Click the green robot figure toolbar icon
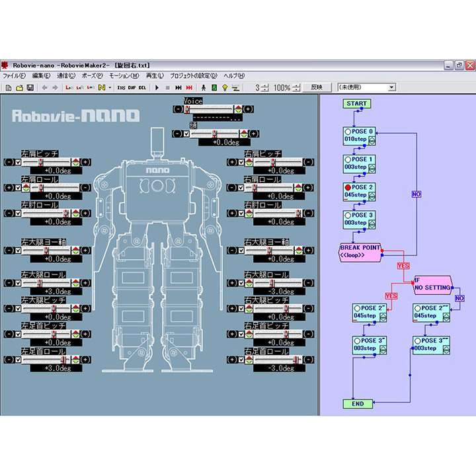Image resolution: width=476 pixels, height=476 pixels. coord(214,87)
